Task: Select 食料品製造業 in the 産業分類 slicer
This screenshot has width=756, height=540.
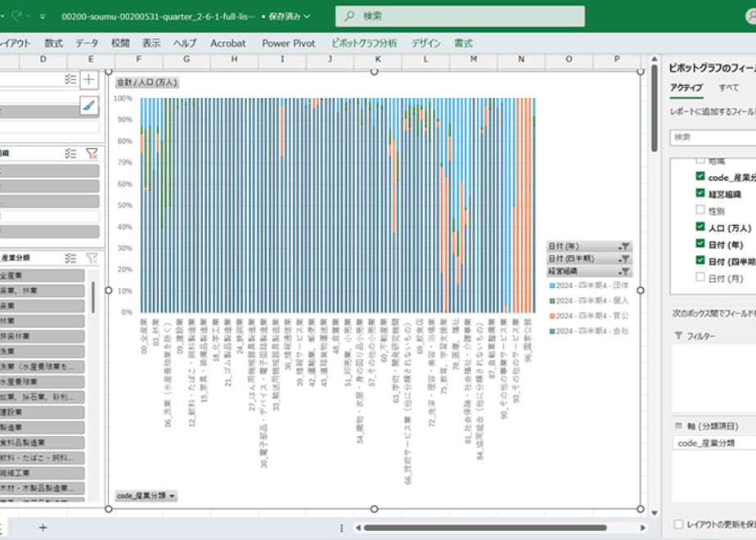Action: (42, 442)
